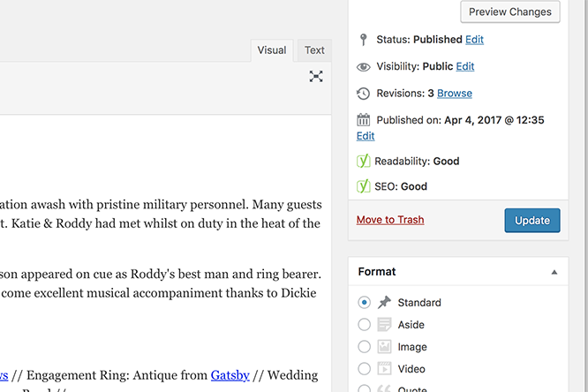
Task: Select the Standard format radio button
Action: [x=364, y=302]
